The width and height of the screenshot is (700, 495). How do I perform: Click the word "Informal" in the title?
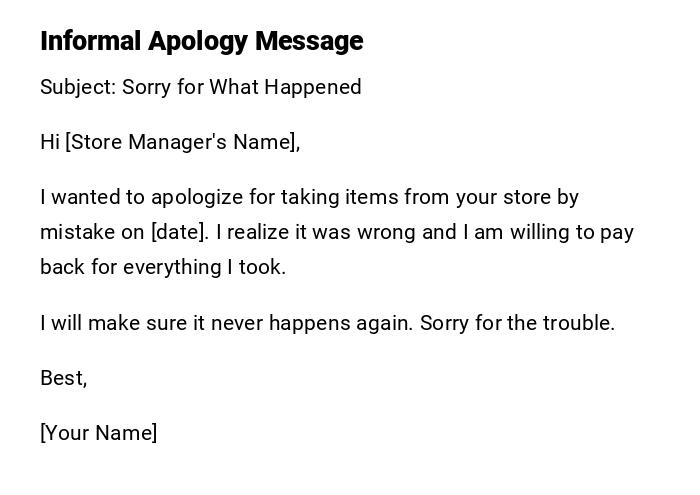coord(91,41)
